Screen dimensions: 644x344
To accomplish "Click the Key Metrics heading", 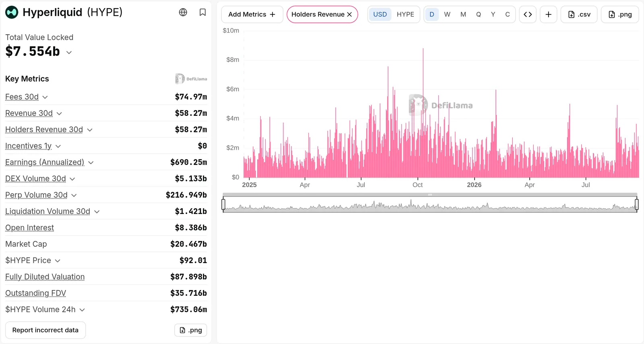I will [x=27, y=79].
